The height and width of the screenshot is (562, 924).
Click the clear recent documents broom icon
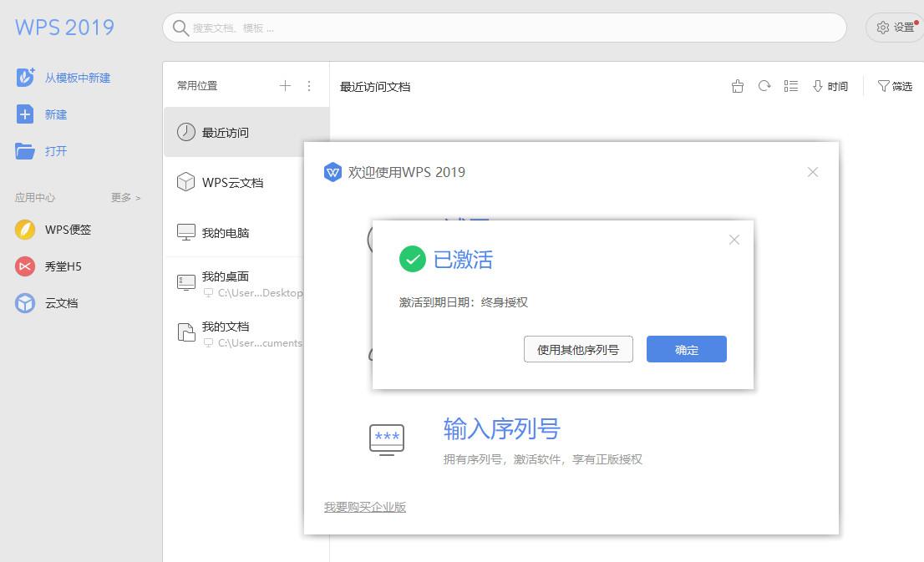click(x=737, y=86)
